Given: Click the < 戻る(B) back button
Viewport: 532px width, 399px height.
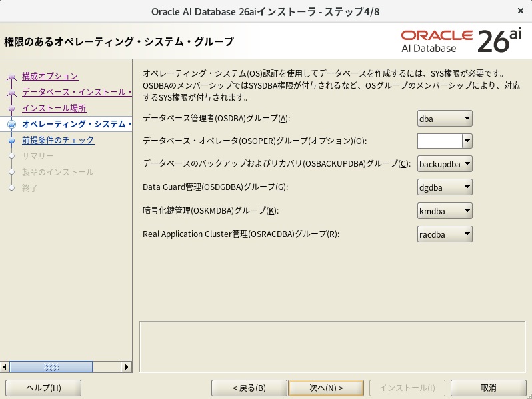Looking at the screenshot, I should [249, 388].
